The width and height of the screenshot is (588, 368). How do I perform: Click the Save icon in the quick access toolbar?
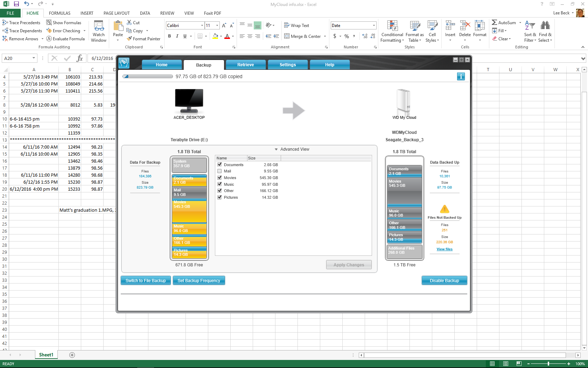point(16,4)
